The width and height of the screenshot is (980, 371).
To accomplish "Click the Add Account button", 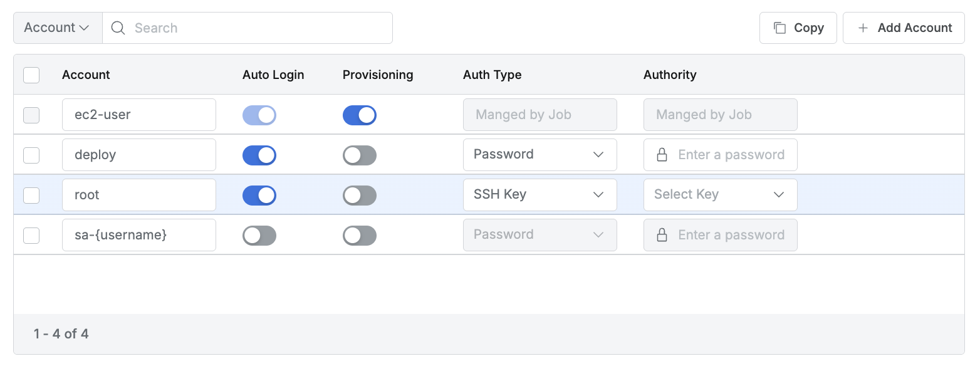I will [x=903, y=28].
